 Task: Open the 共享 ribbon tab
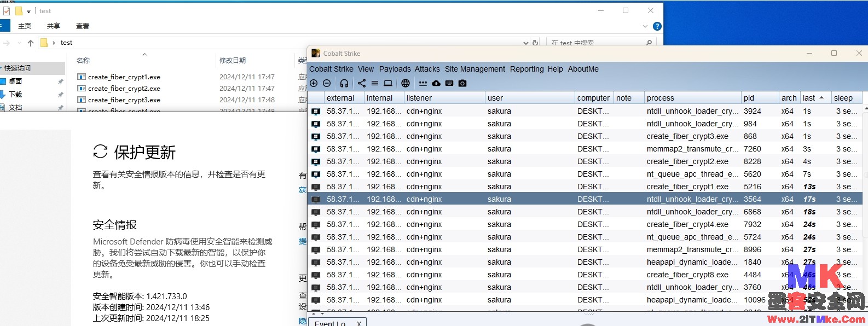[x=54, y=26]
